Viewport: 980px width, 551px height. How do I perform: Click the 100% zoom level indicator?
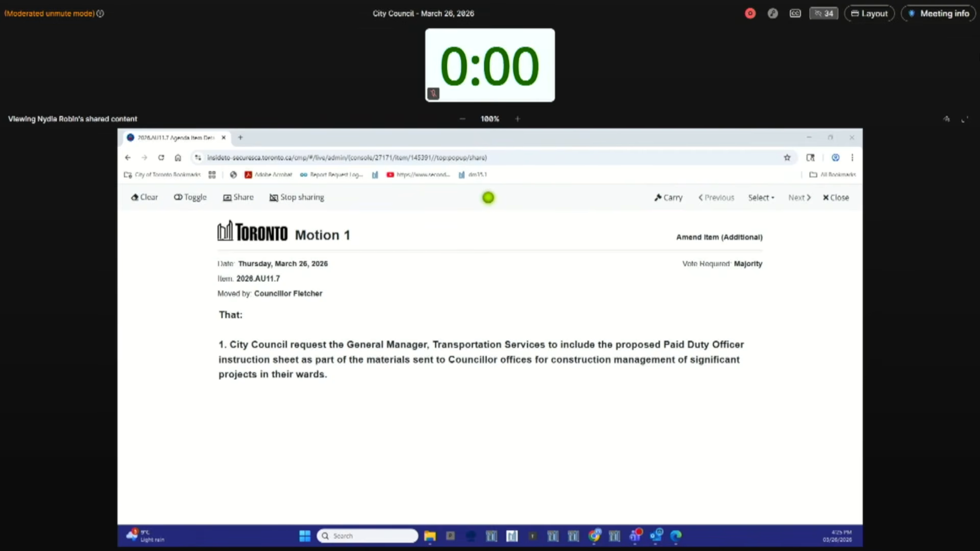(490, 119)
